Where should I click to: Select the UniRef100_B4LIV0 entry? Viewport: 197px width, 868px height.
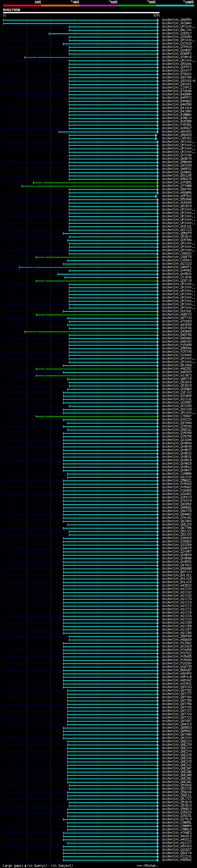(177, 30)
